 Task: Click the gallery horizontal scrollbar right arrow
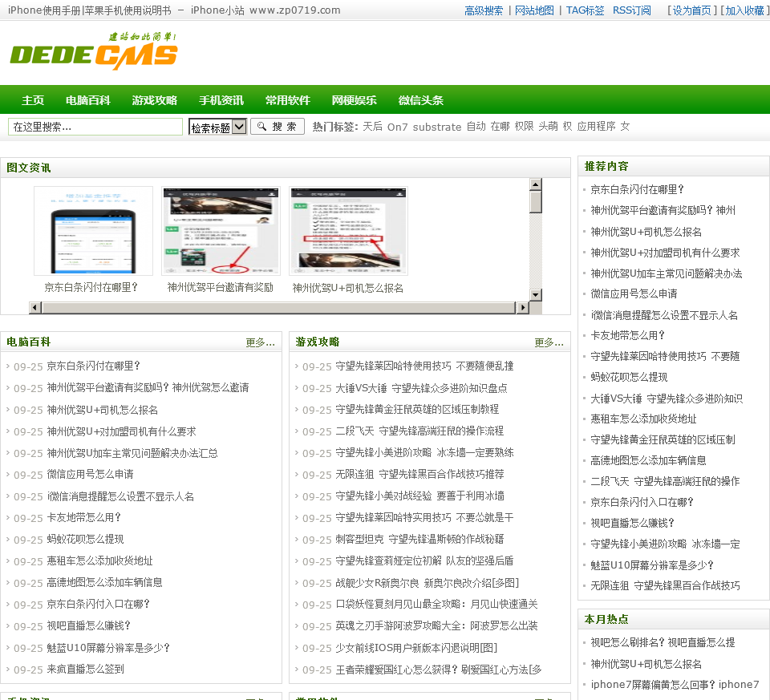pos(522,307)
